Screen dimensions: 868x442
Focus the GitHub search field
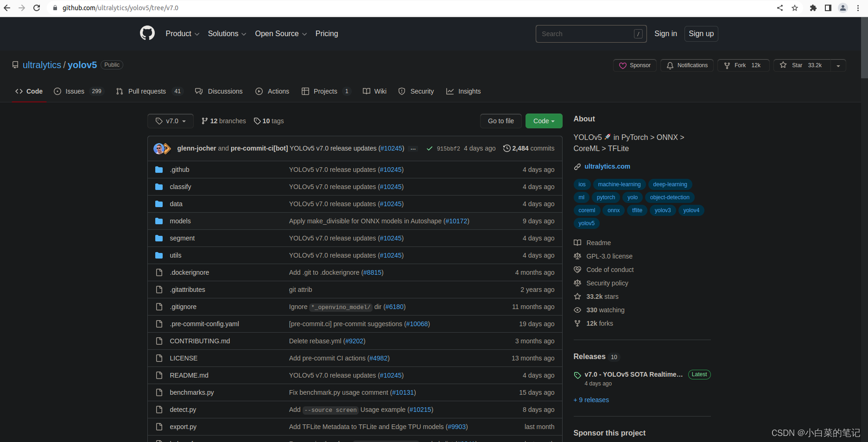pyautogui.click(x=591, y=34)
